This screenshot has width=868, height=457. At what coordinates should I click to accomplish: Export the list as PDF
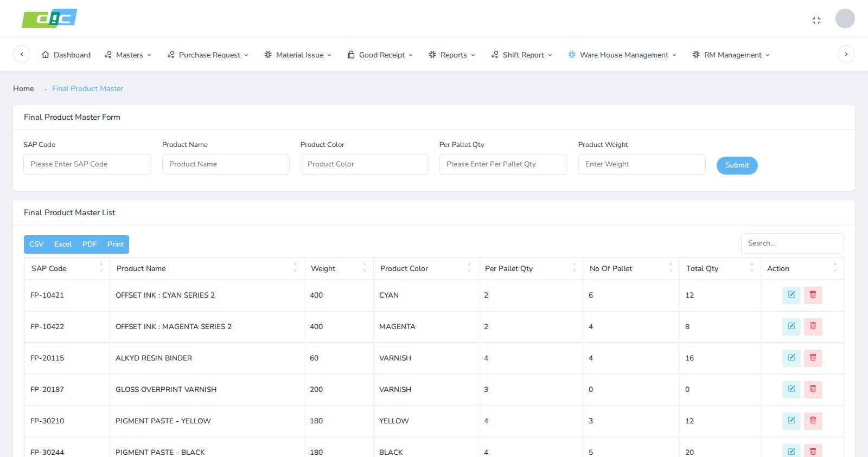90,244
